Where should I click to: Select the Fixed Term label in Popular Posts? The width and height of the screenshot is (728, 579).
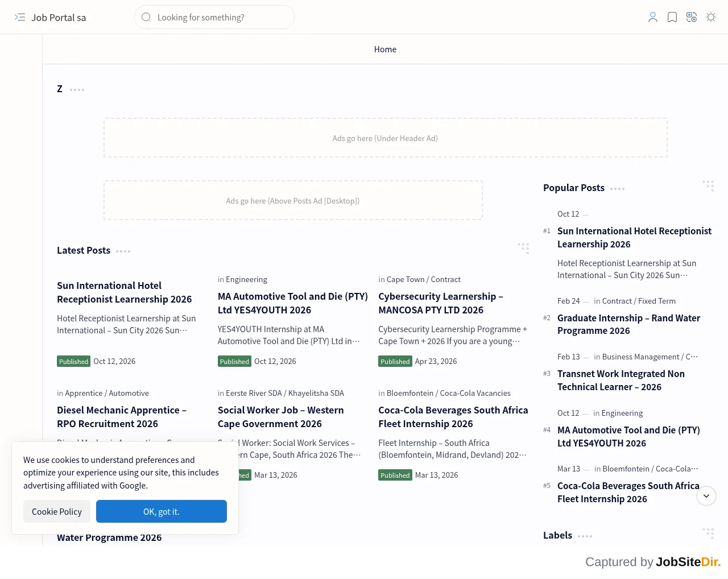click(657, 301)
